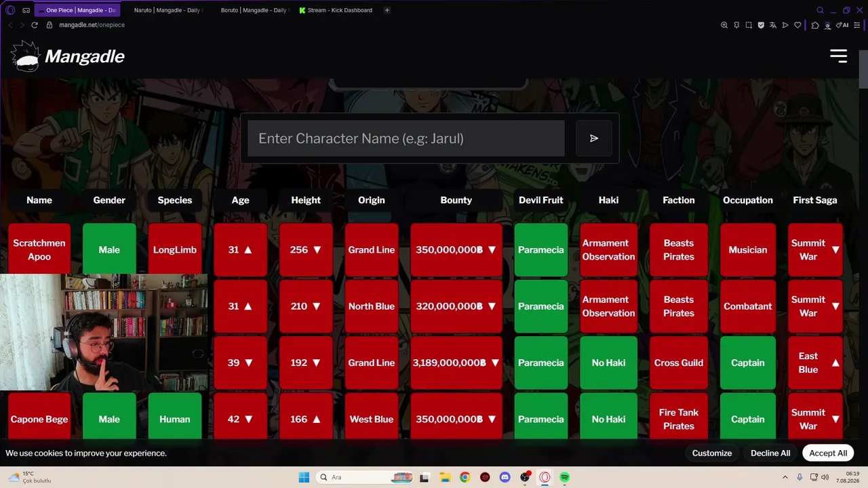Viewport: 868px width, 488px height.
Task: Click the Cross Guild faction cell
Action: pyautogui.click(x=679, y=363)
